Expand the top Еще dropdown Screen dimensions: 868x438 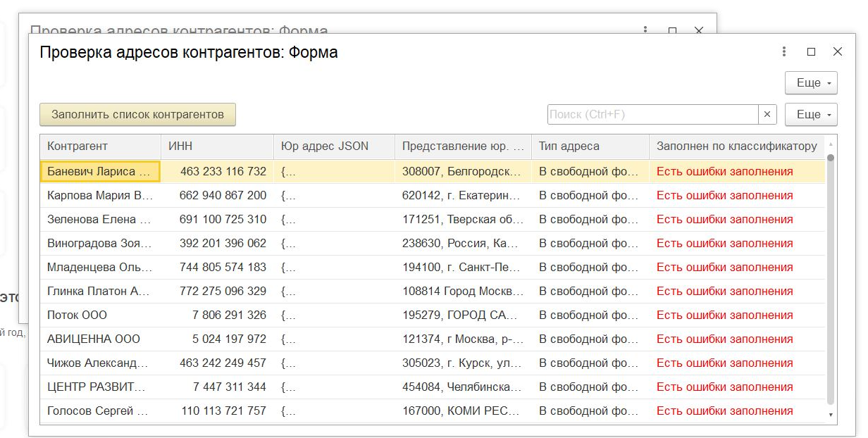pyautogui.click(x=811, y=83)
